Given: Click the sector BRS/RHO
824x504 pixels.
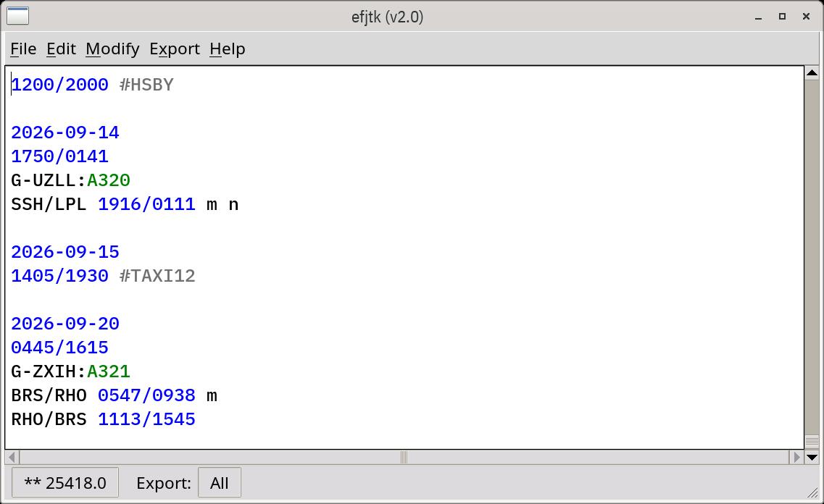Looking at the screenshot, I should 49,395.
